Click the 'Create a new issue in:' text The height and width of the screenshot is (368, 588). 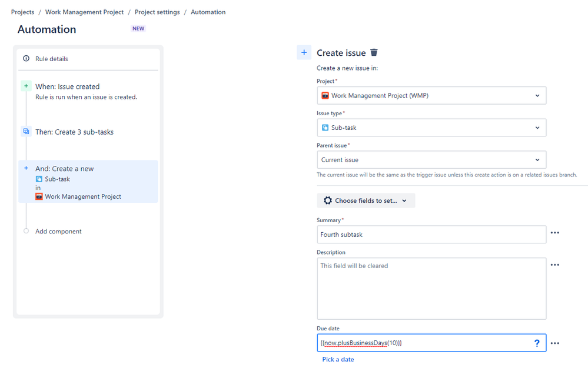347,68
